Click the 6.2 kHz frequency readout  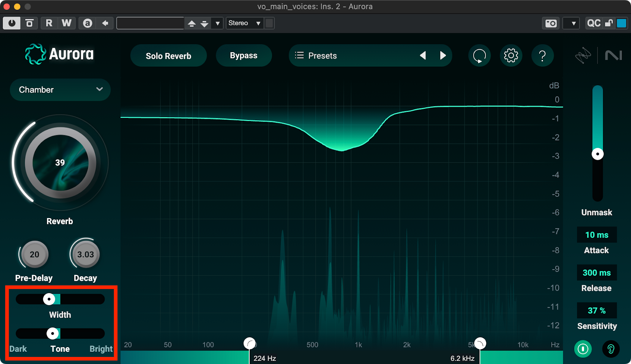tap(462, 358)
